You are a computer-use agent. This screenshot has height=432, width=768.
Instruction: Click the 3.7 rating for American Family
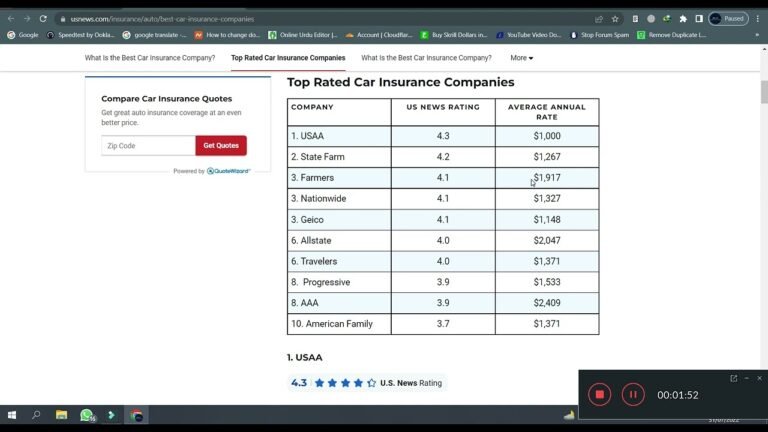pyautogui.click(x=443, y=324)
